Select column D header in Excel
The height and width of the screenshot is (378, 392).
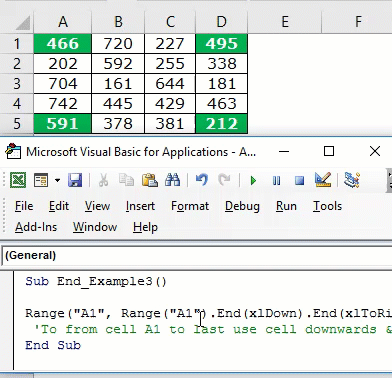(x=222, y=22)
